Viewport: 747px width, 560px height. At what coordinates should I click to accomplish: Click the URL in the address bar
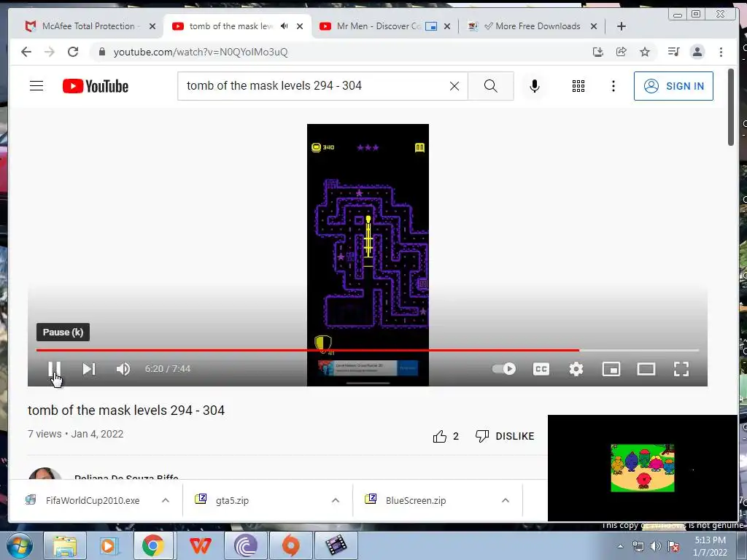coord(201,52)
